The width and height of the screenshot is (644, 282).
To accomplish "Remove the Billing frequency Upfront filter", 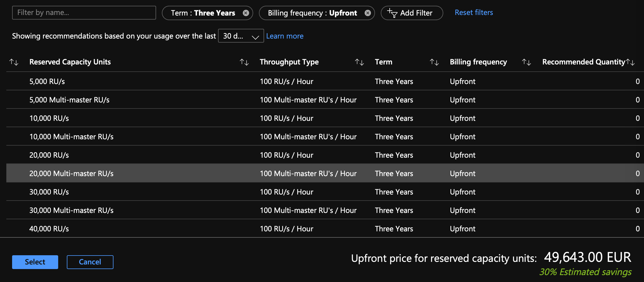I will tap(368, 13).
